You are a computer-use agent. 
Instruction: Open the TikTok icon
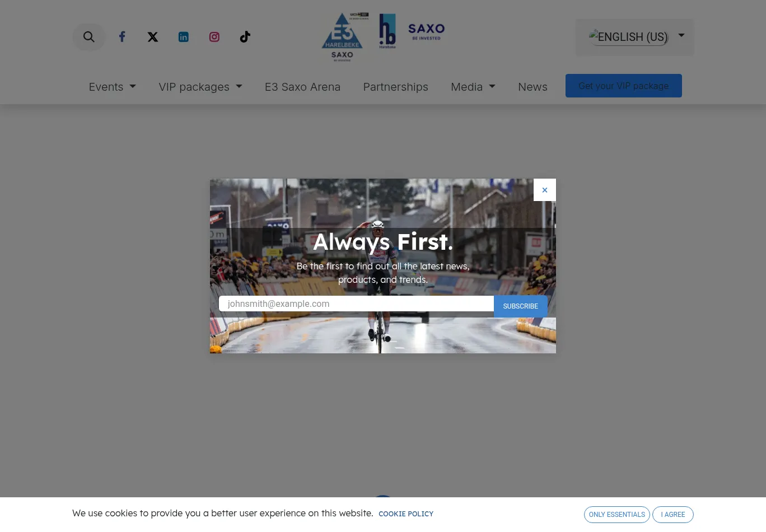point(245,37)
